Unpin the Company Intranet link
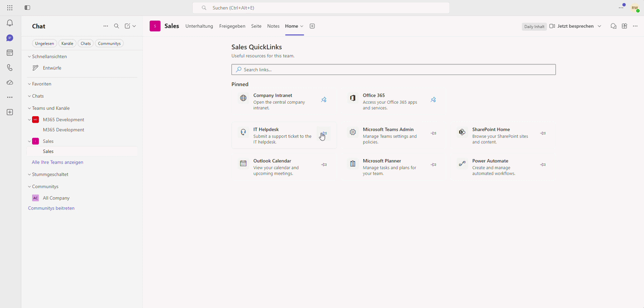This screenshot has width=644, height=308. tap(324, 100)
